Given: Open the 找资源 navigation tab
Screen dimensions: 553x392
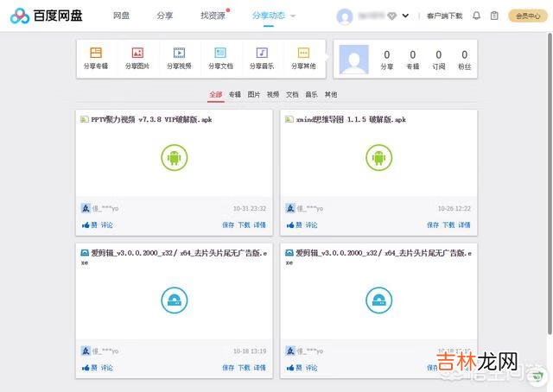Looking at the screenshot, I should coord(213,16).
